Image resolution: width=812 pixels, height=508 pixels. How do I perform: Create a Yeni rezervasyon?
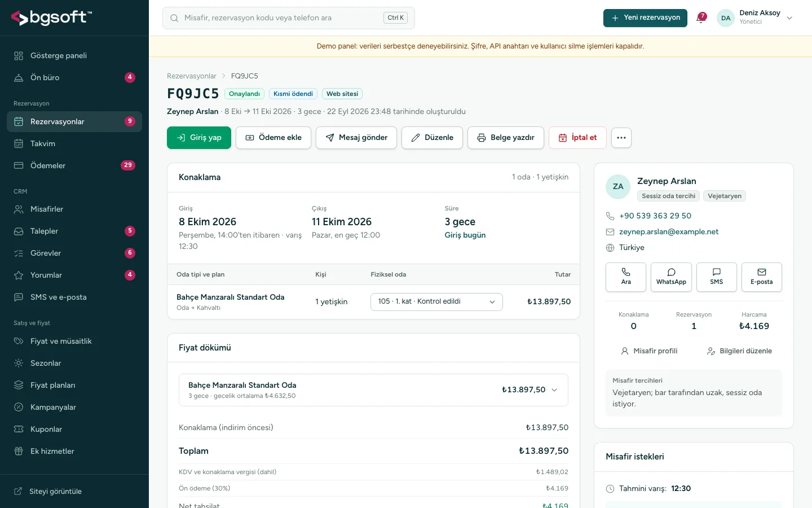point(645,18)
